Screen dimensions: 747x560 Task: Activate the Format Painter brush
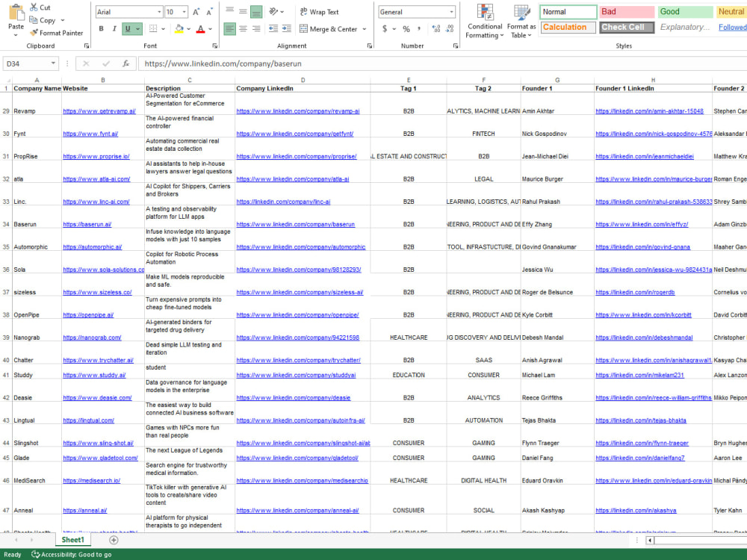tap(56, 33)
